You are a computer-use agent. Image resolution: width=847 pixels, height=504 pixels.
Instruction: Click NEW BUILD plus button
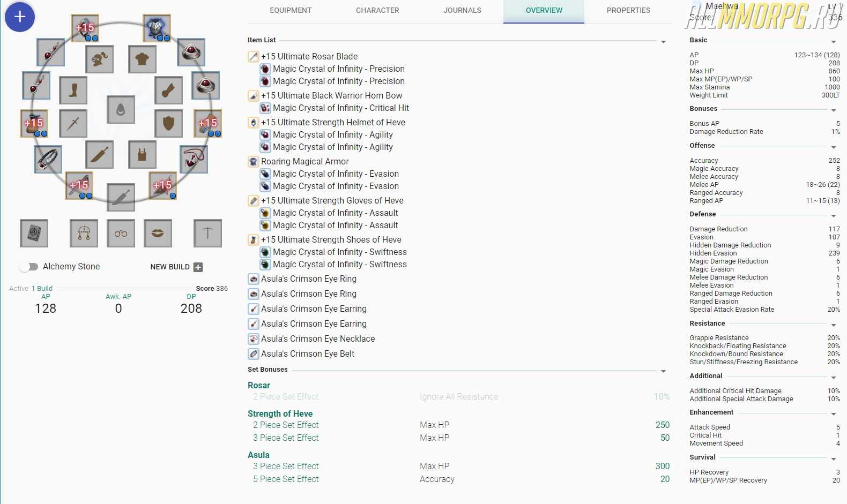[x=198, y=267]
